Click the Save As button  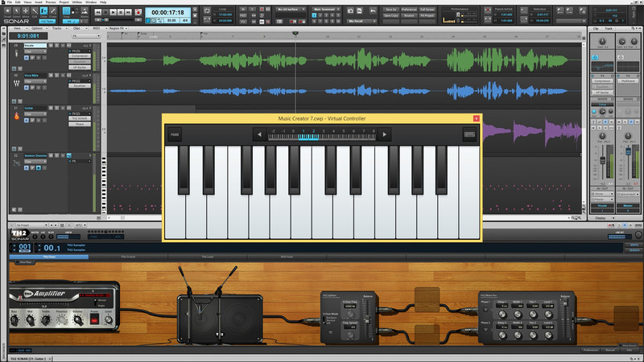390,10
